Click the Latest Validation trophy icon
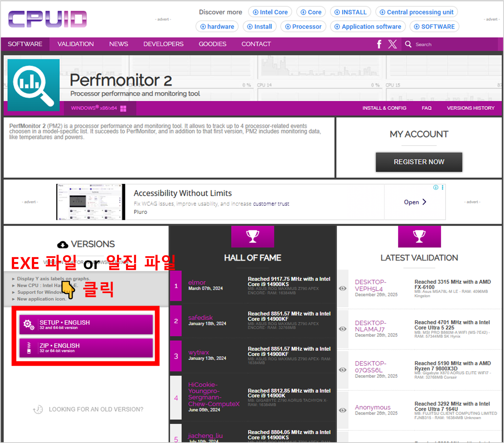 419,237
